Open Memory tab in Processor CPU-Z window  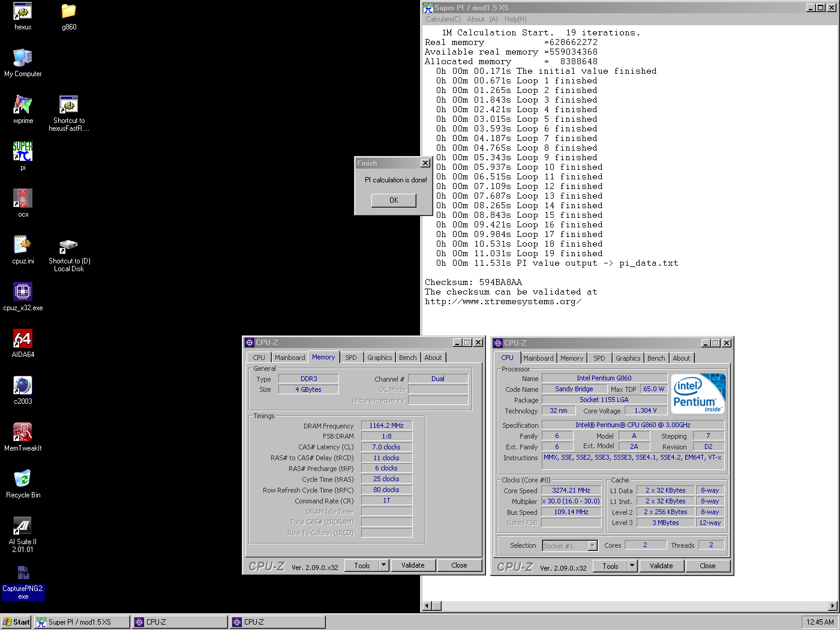pos(572,358)
